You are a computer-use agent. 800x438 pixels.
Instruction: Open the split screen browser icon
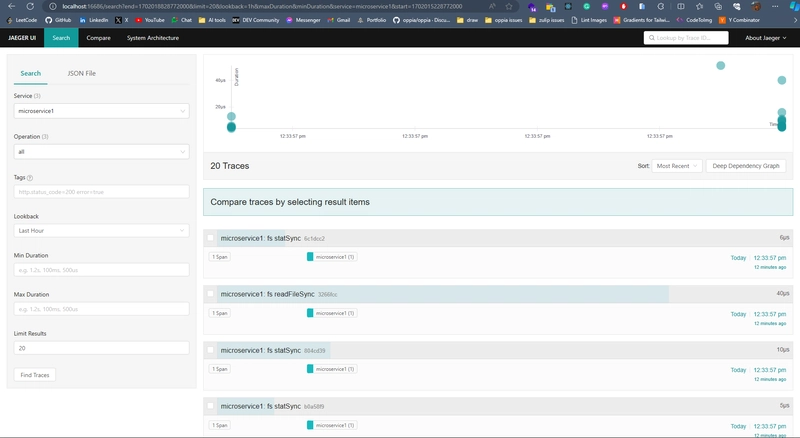[x=681, y=7]
